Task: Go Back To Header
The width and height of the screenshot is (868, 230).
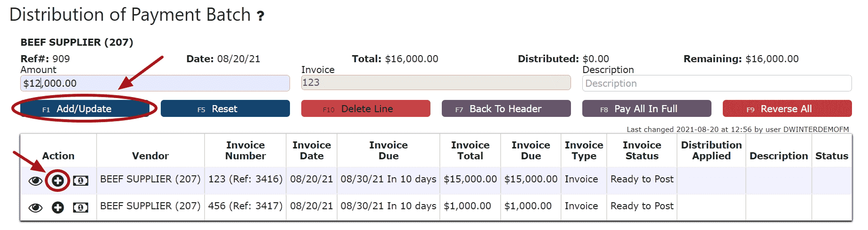Action: pos(506,108)
